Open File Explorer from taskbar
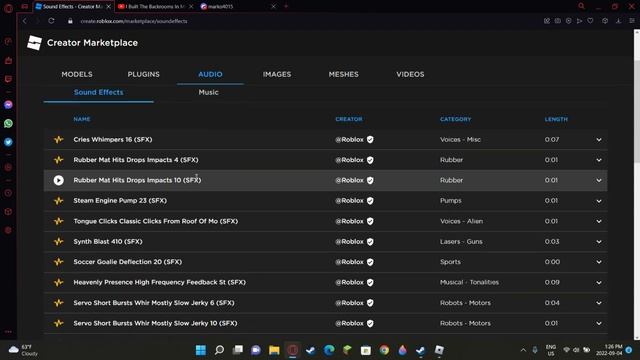Screen dimensions: 640x360 (274, 350)
